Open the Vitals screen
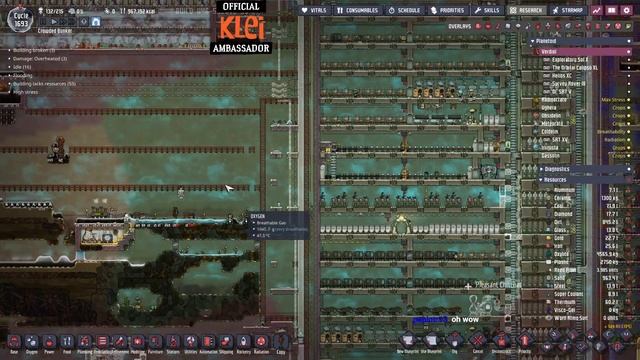640x360 pixels. (314, 10)
